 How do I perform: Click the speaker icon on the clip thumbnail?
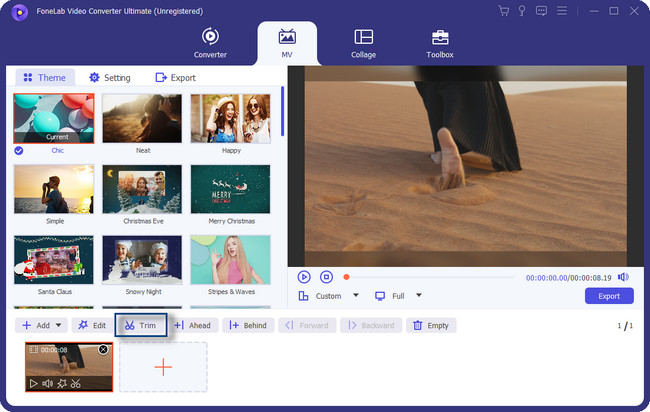pyautogui.click(x=48, y=383)
